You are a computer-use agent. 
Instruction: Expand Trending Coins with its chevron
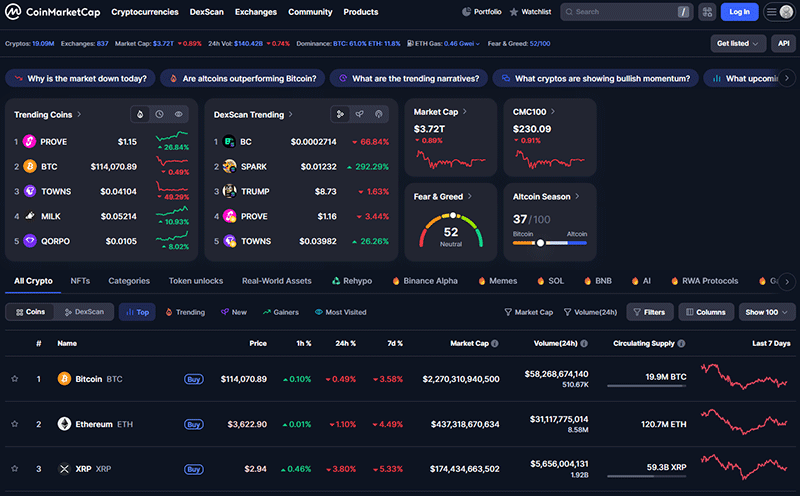79,114
